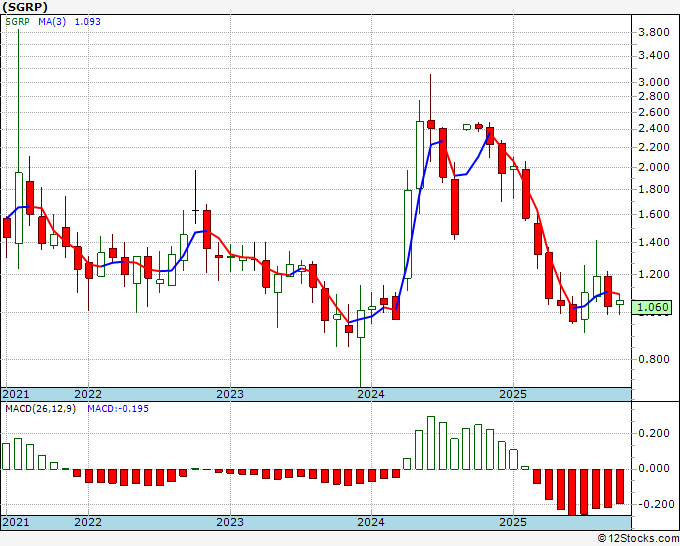Screen dimensions: 680x546
Task: Click 2021 on the MACD panel timeline
Action: (17, 522)
